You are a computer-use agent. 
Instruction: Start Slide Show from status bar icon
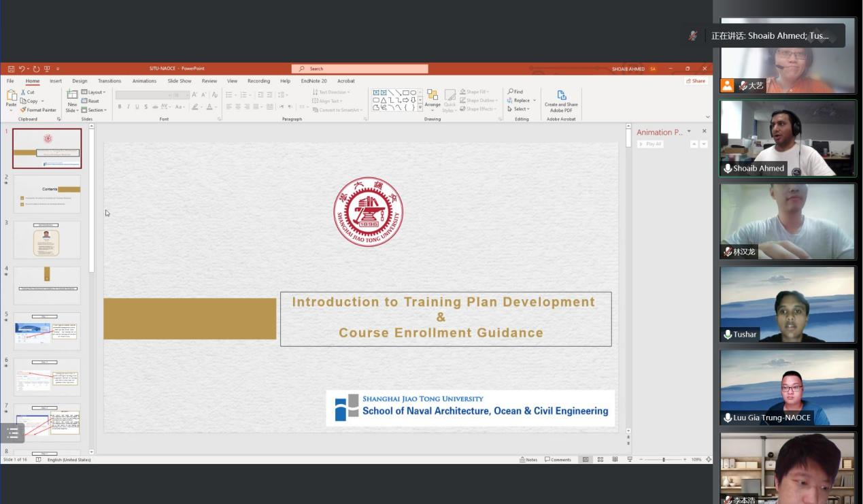pos(630,460)
